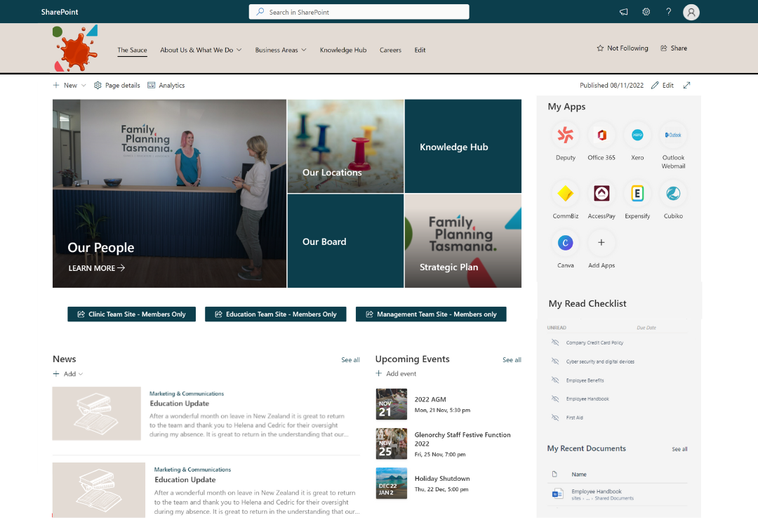Go to Careers navigation item
The width and height of the screenshot is (758, 532).
pyautogui.click(x=390, y=51)
